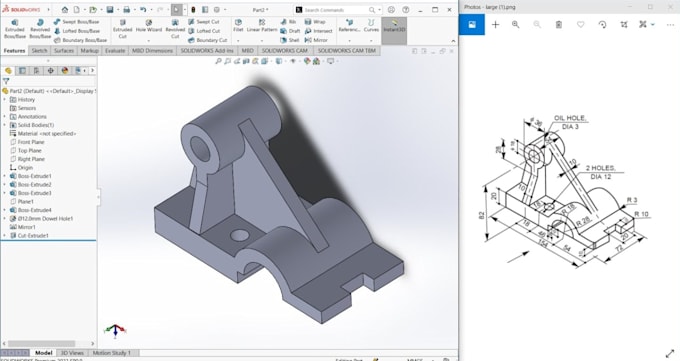Image resolution: width=680 pixels, height=361 pixels.
Task: Select the Mirror feature tool
Action: pyautogui.click(x=316, y=40)
